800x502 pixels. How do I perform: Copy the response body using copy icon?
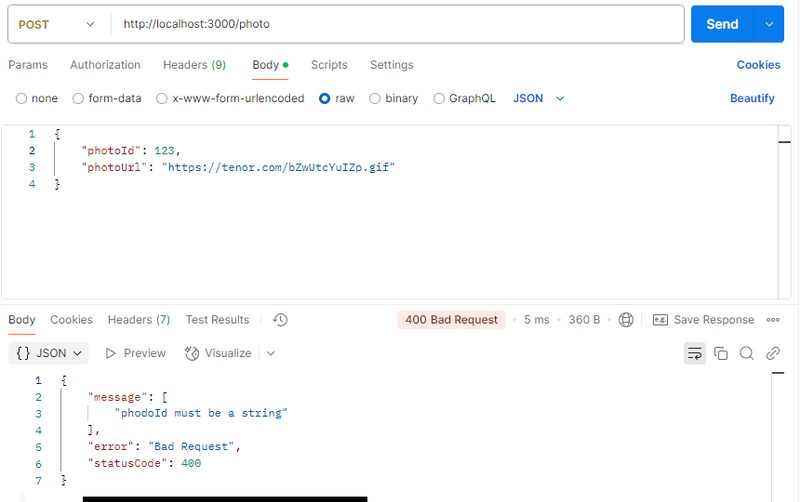[721, 353]
